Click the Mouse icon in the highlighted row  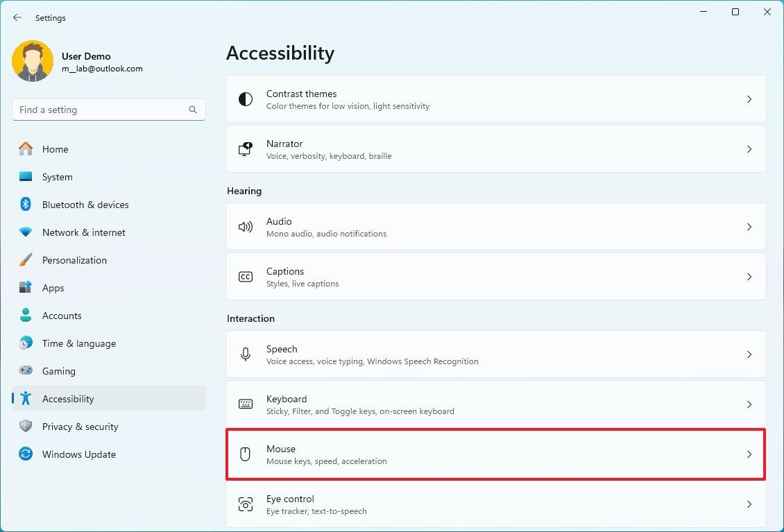[x=246, y=454]
